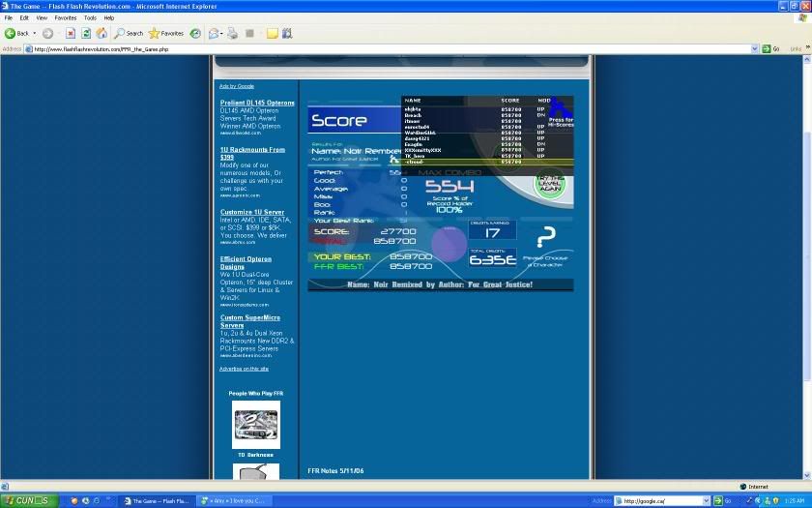Click the question mark character chooser
The height and width of the screenshot is (508, 812).
[x=546, y=237]
